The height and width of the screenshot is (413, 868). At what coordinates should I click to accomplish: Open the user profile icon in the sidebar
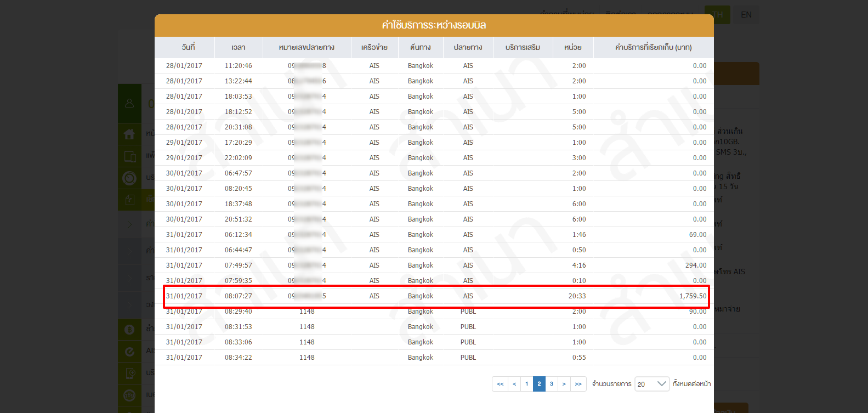click(x=129, y=103)
